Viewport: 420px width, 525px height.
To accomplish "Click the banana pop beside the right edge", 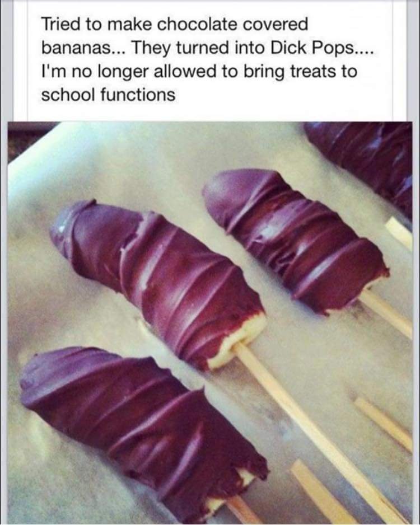I will [295, 241].
